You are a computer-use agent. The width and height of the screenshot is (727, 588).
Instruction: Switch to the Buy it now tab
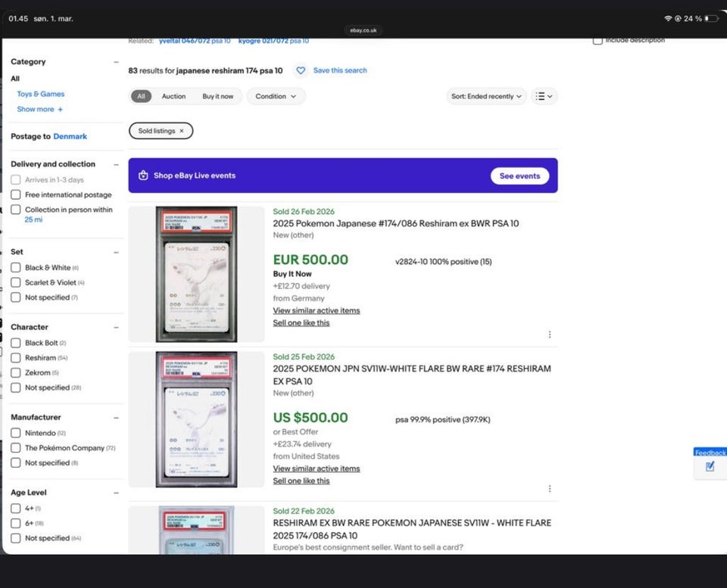(x=218, y=96)
